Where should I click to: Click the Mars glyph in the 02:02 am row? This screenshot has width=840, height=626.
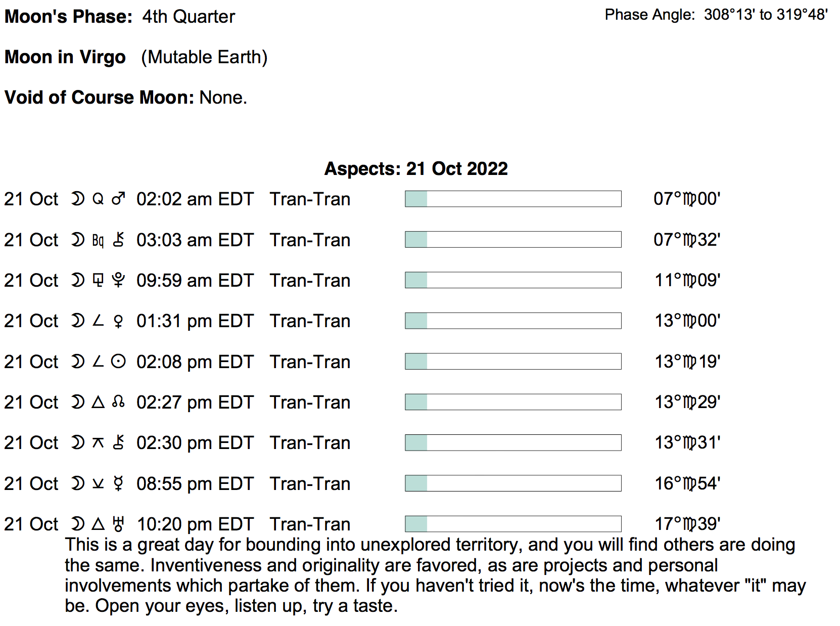118,199
